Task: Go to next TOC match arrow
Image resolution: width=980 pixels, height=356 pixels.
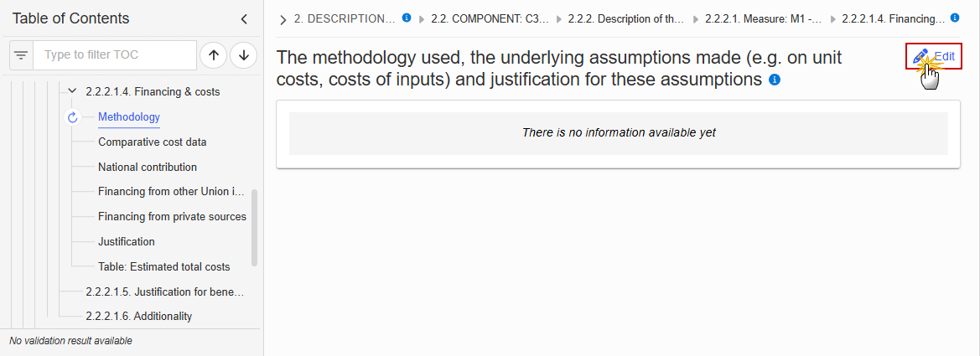Action: click(x=244, y=55)
